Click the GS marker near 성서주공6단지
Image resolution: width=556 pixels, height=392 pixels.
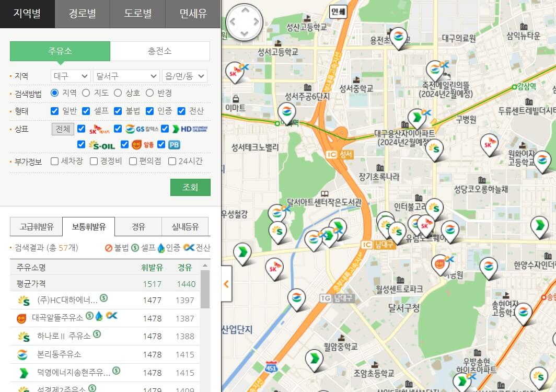pos(286,113)
